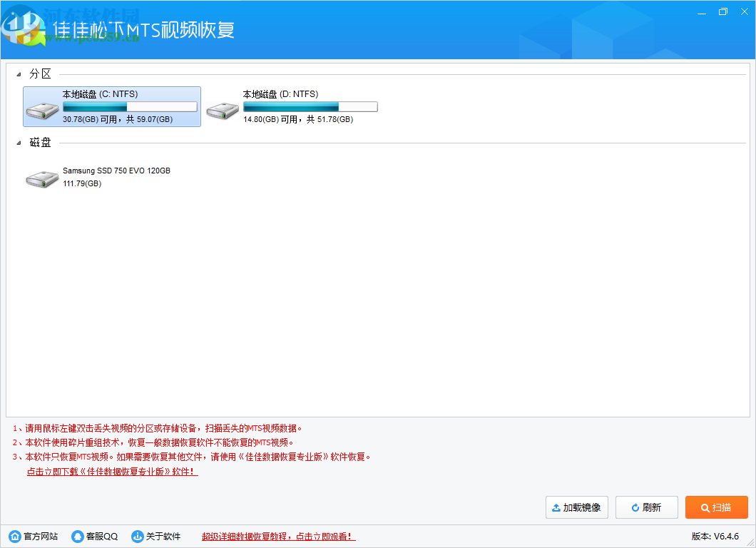Collapse the 分区 section
The image size is (756, 548).
[x=19, y=73]
